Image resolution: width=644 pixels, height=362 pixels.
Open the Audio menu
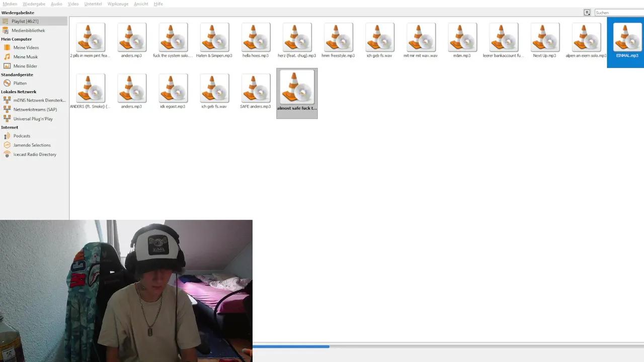click(x=56, y=4)
